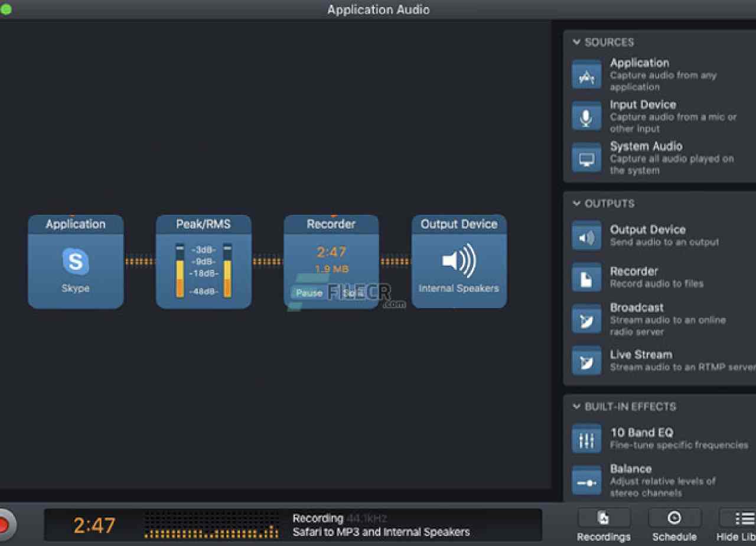
Task: Open the Recordings panel
Action: pos(604,525)
